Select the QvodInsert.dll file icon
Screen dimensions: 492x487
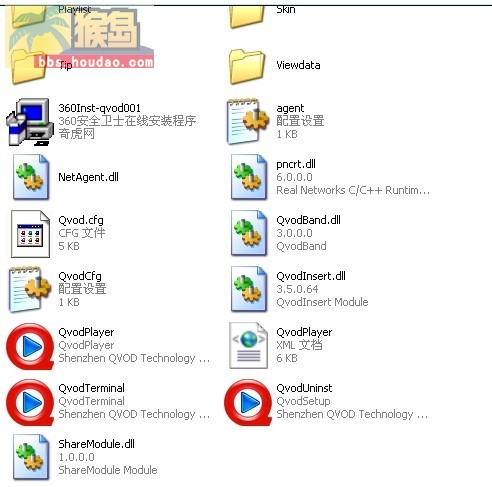(x=249, y=289)
